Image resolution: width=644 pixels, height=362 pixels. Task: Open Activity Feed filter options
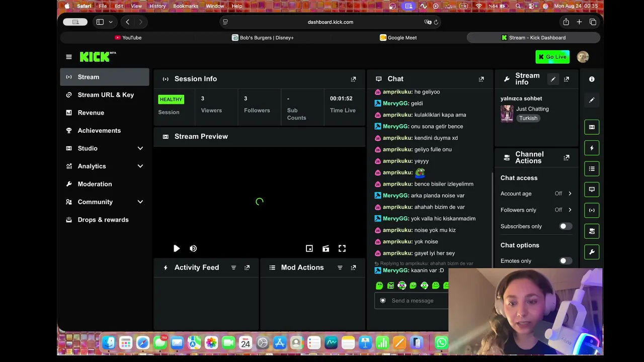(233, 267)
